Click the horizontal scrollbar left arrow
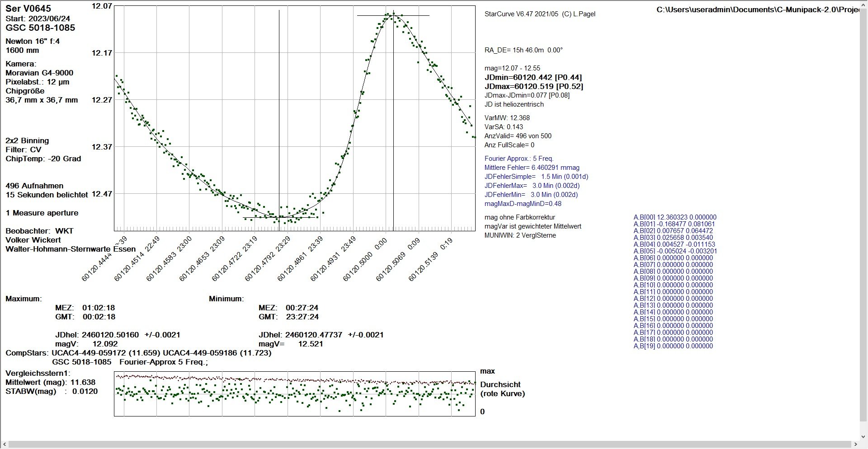Viewport: 868px width, 449px height. (x=4, y=445)
